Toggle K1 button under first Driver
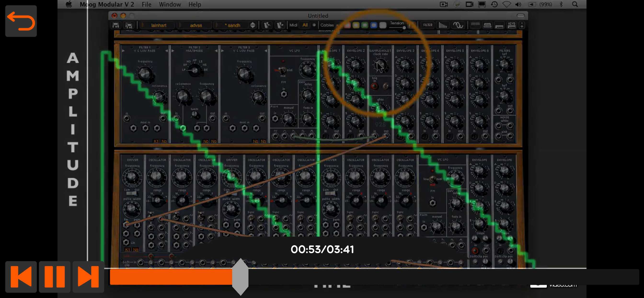The height and width of the screenshot is (298, 644). coord(128,250)
